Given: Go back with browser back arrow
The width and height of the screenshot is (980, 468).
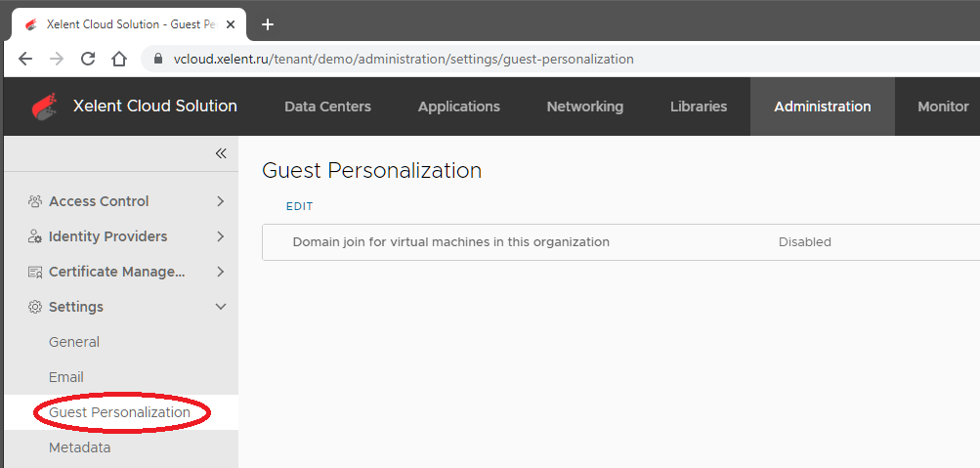Looking at the screenshot, I should [x=25, y=59].
